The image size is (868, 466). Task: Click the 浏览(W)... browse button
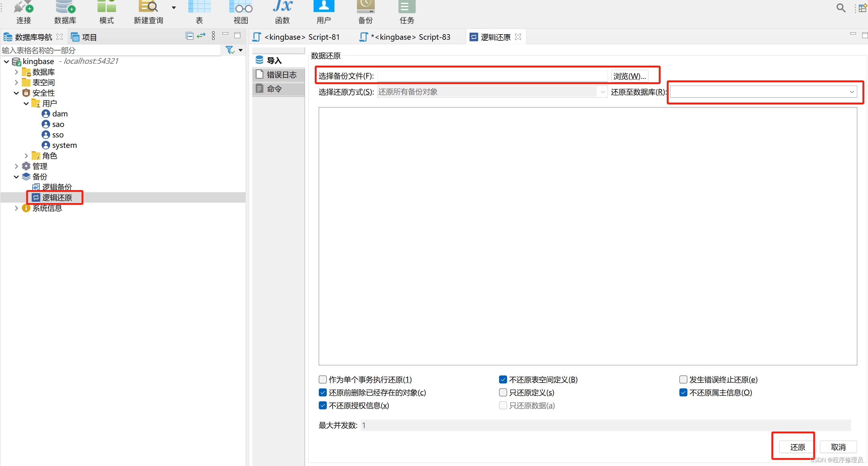click(629, 76)
